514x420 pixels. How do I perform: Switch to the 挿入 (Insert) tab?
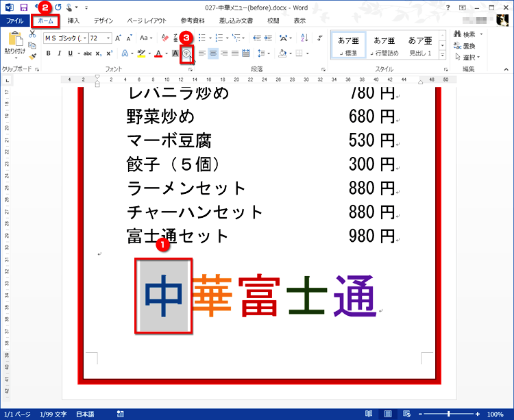click(x=73, y=21)
